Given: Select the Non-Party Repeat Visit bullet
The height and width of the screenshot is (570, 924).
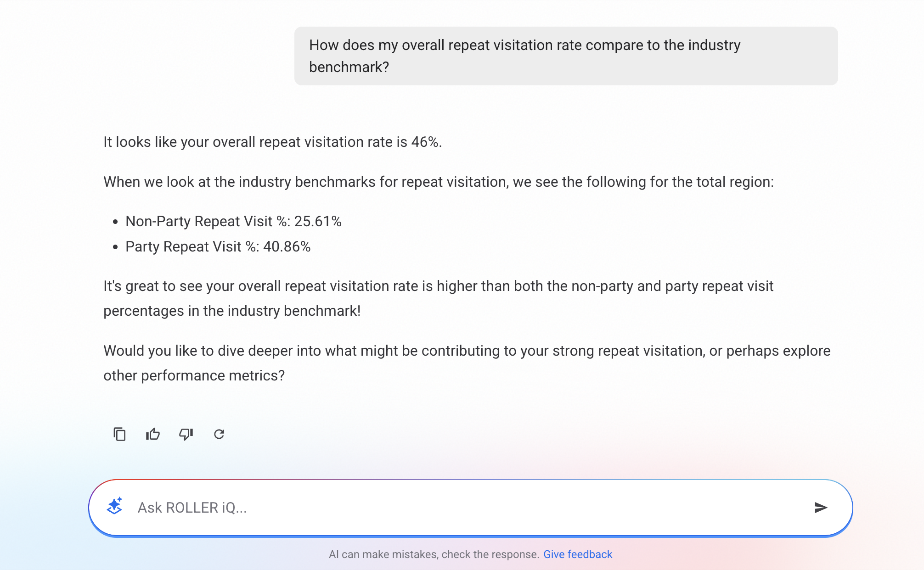Looking at the screenshot, I should pyautogui.click(x=233, y=222).
